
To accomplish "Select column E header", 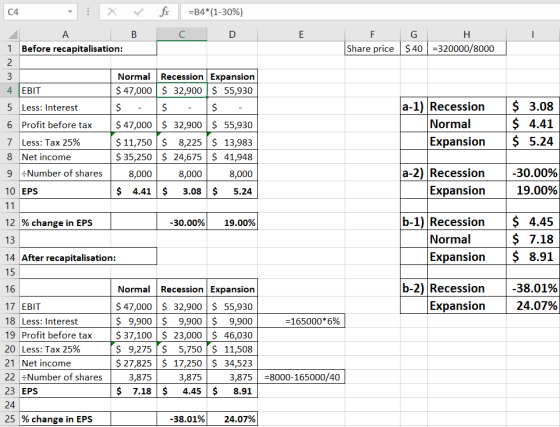I will tap(301, 35).
